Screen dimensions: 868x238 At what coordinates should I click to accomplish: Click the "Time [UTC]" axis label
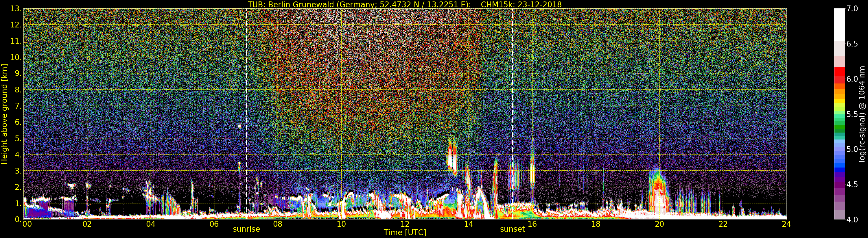click(x=405, y=233)
